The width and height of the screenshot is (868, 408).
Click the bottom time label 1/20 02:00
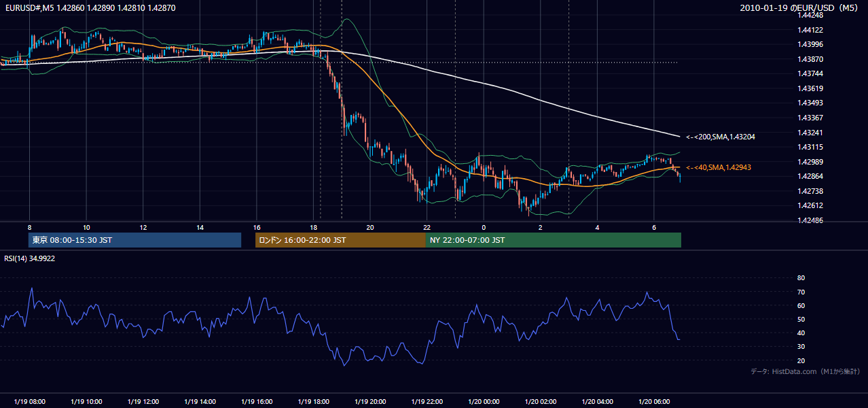(x=541, y=402)
